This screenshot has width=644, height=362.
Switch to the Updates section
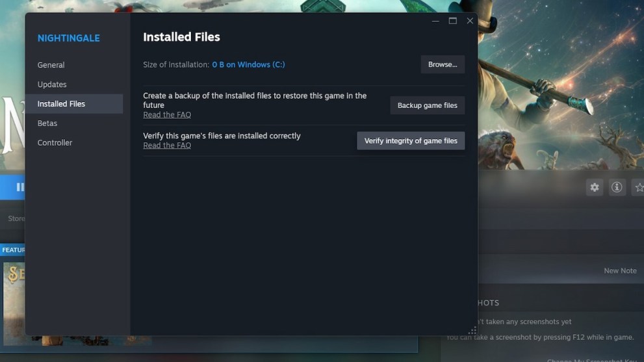point(52,84)
